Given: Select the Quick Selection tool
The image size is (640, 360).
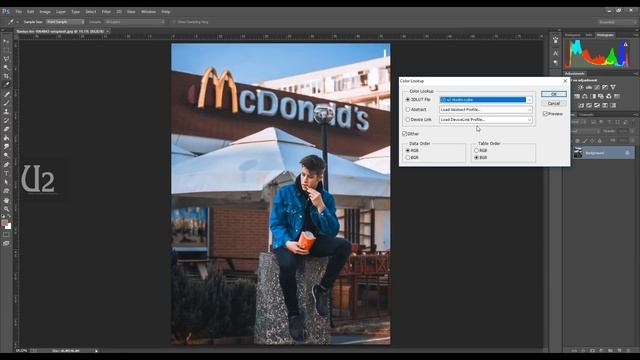Looking at the screenshot, I should click(6, 67).
